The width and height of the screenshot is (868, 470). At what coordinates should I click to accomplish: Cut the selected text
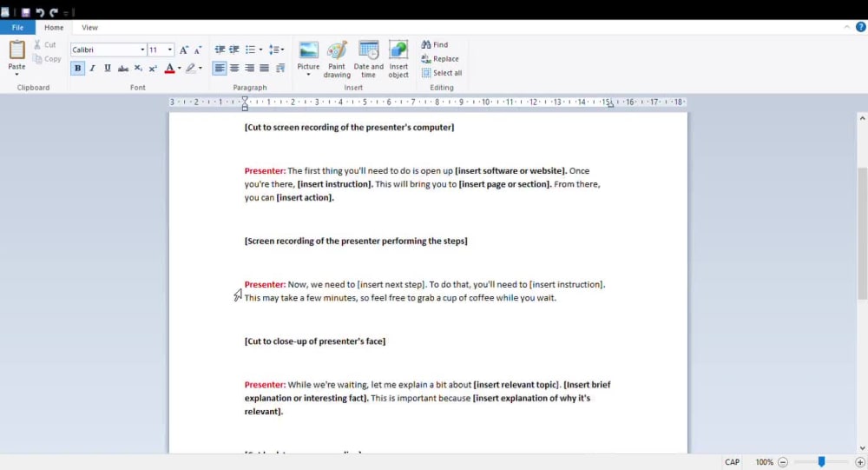(45, 44)
